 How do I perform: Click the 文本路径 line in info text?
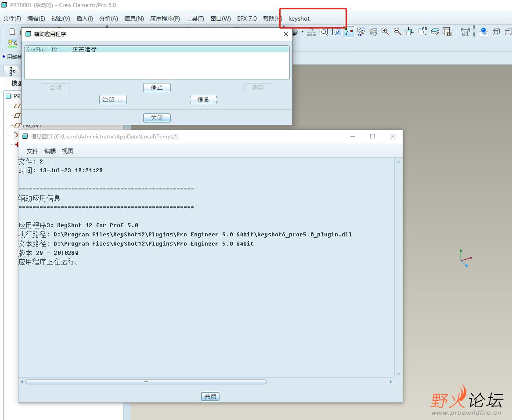(x=136, y=244)
